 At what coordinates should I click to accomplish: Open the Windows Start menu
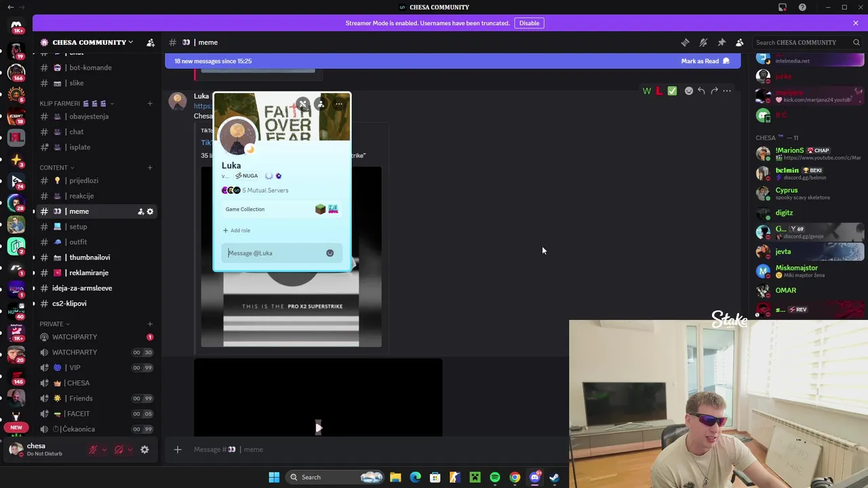pyautogui.click(x=274, y=477)
